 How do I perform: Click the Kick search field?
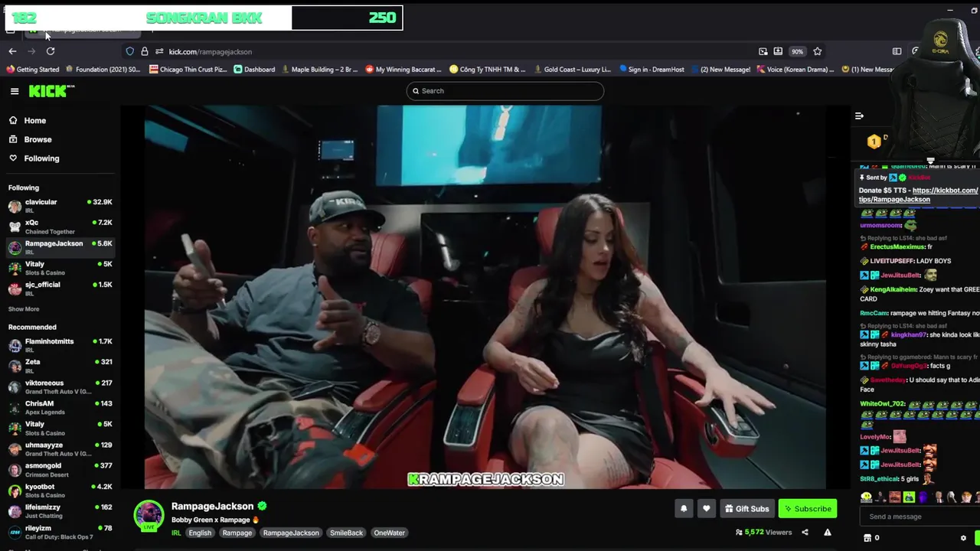pyautogui.click(x=505, y=91)
